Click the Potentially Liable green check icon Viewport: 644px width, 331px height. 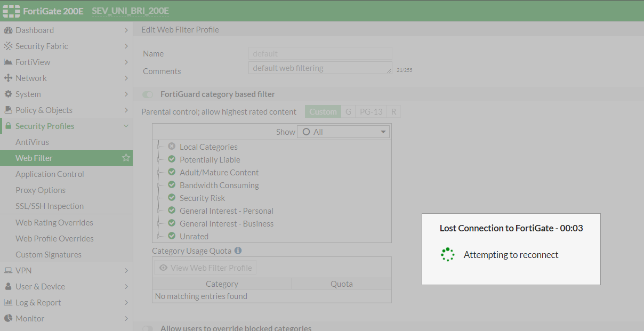pos(172,159)
